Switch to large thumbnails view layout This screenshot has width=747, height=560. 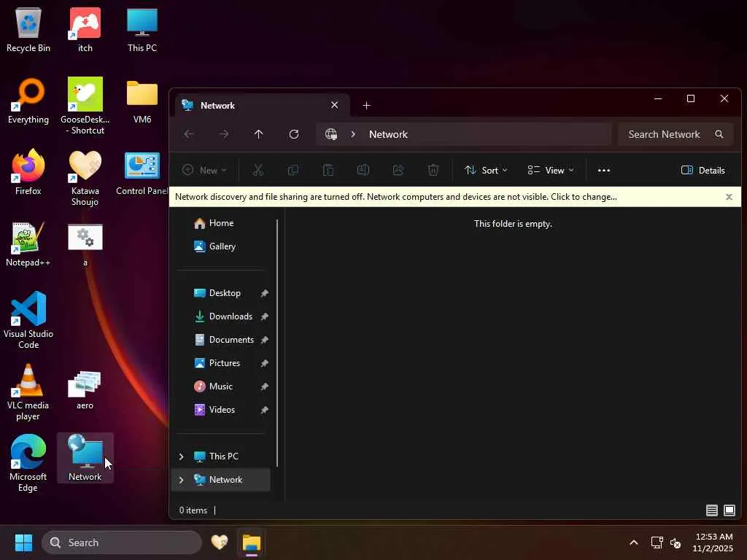point(729,510)
